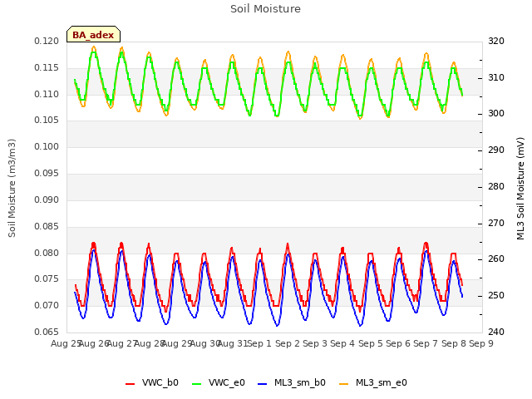
Task: Click the right axis title ML3 Soil Moisture (mV)
Action: (x=520, y=189)
